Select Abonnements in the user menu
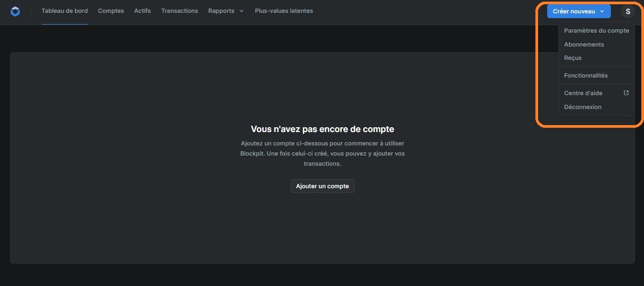Screen dimensions: 644x286 [584, 44]
